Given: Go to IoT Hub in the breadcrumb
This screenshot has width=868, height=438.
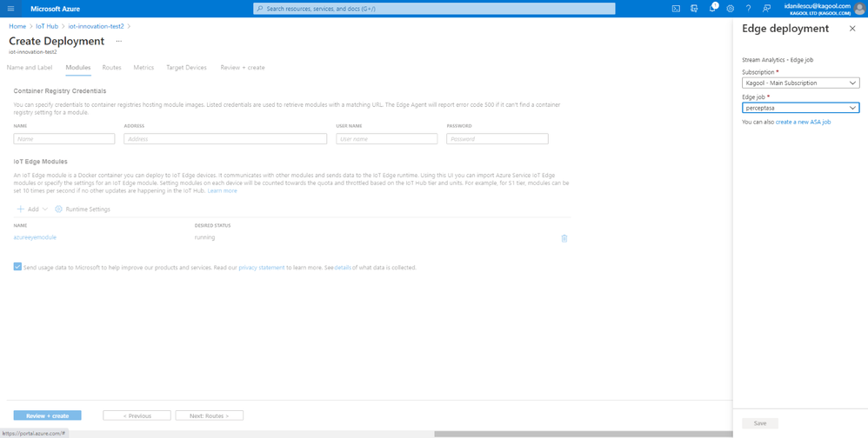Looking at the screenshot, I should click(x=47, y=26).
